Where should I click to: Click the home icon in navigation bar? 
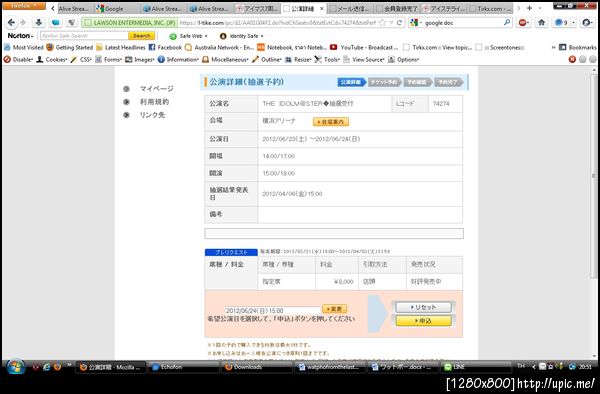(x=541, y=23)
